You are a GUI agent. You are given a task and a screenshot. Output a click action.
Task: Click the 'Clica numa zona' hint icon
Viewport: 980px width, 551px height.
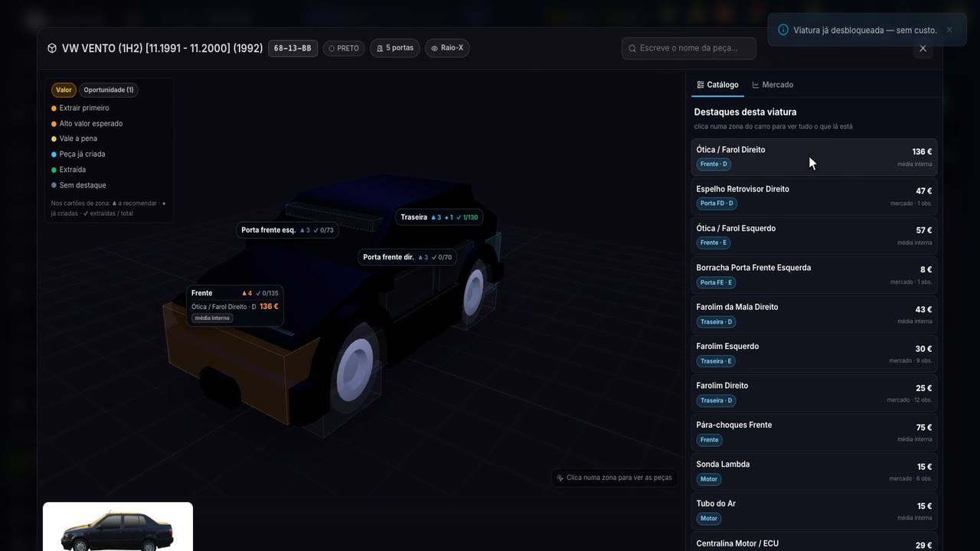coord(560,478)
